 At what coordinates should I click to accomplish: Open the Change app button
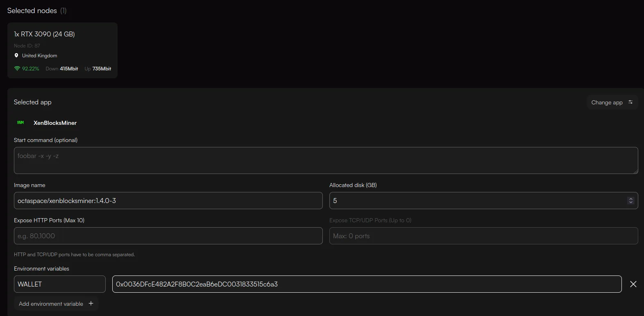point(612,102)
